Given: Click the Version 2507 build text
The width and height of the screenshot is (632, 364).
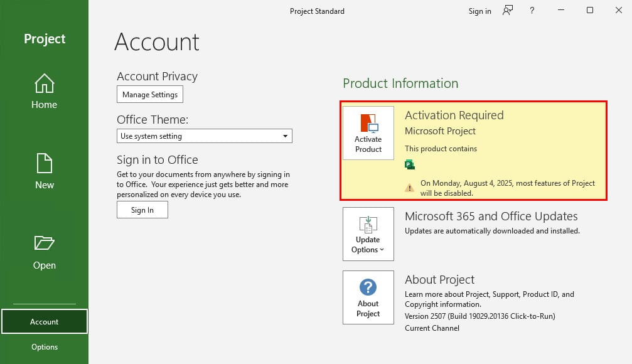Looking at the screenshot, I should tap(480, 316).
